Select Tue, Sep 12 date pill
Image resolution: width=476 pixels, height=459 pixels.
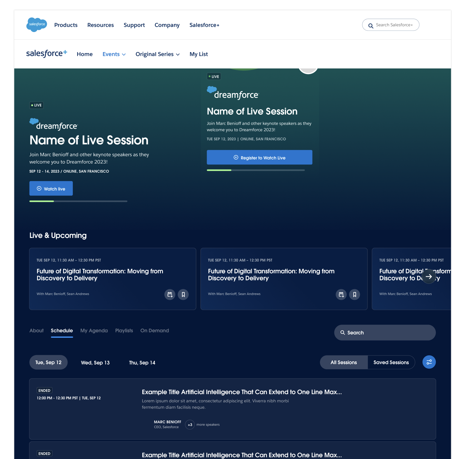click(48, 362)
